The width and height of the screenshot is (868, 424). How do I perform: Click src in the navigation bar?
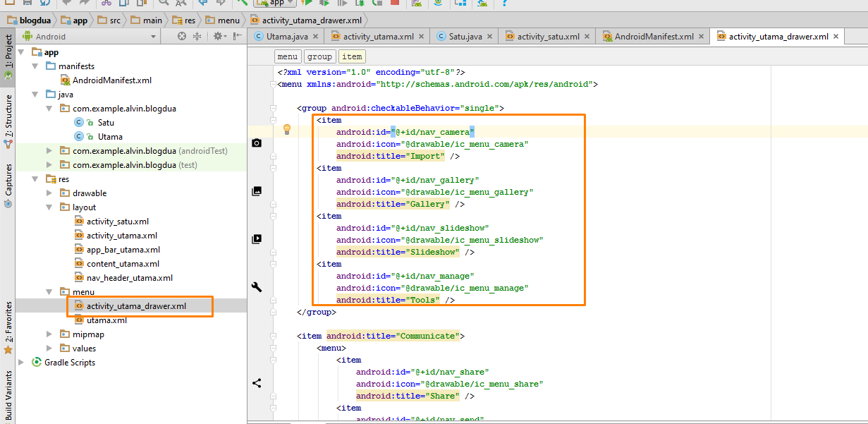(108, 20)
